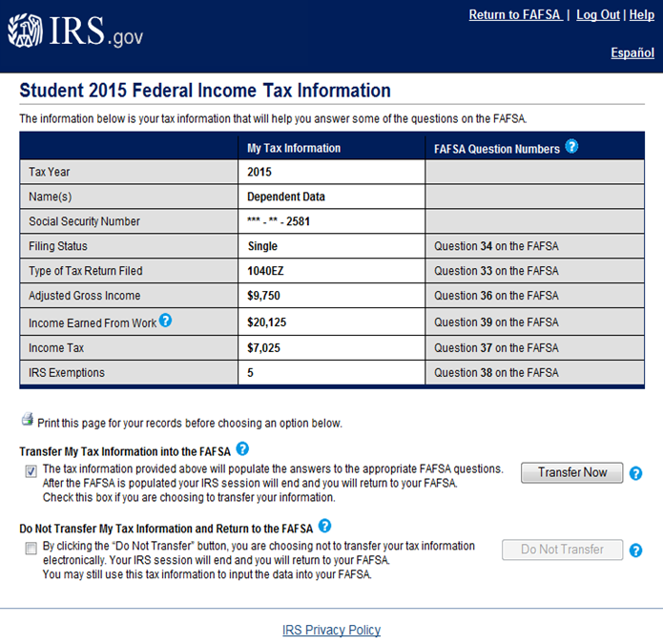Open the IRS Privacy Policy link
The image size is (663, 644).
tap(332, 630)
